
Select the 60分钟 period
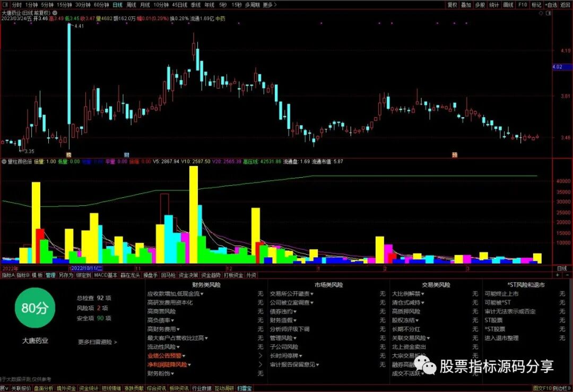[101, 5]
